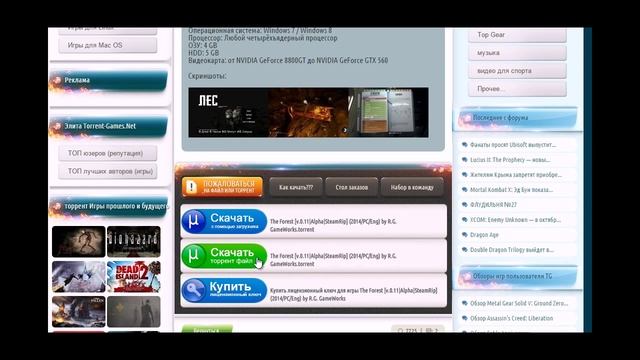Click the blue Скачать с помощью загрузчика button
Screen dimensions: 640x360
pos(224,222)
